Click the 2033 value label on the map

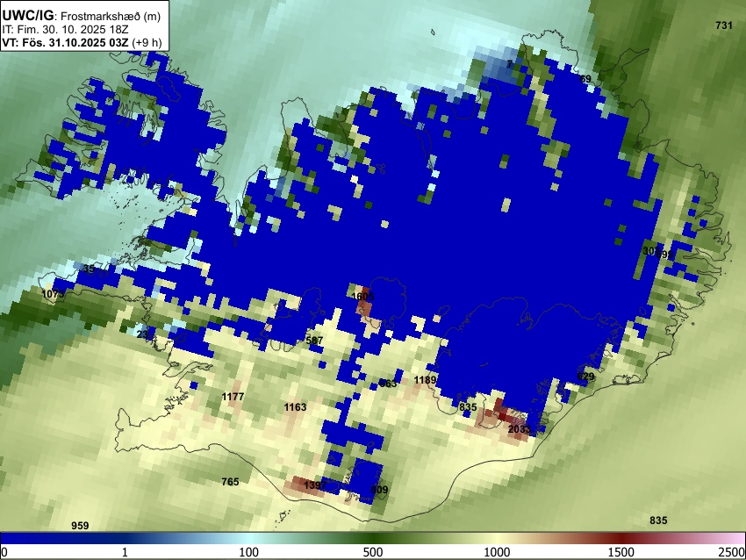pos(519,429)
